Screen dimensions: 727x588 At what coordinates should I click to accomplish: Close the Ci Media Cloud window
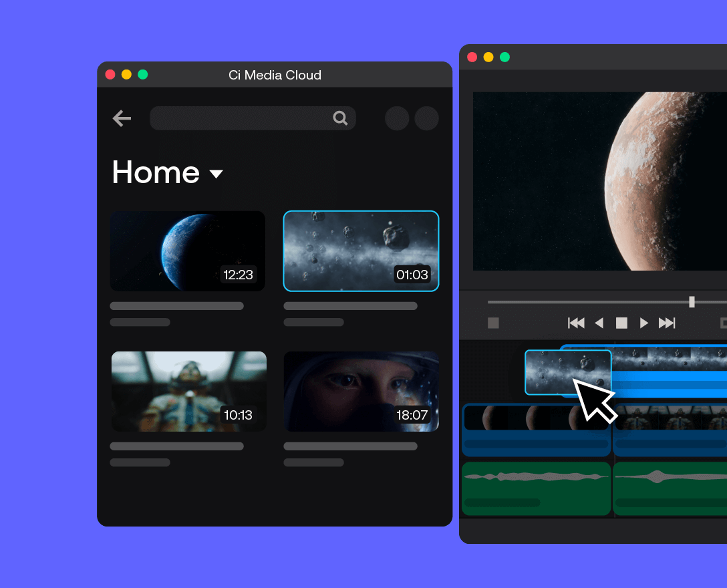click(x=110, y=75)
